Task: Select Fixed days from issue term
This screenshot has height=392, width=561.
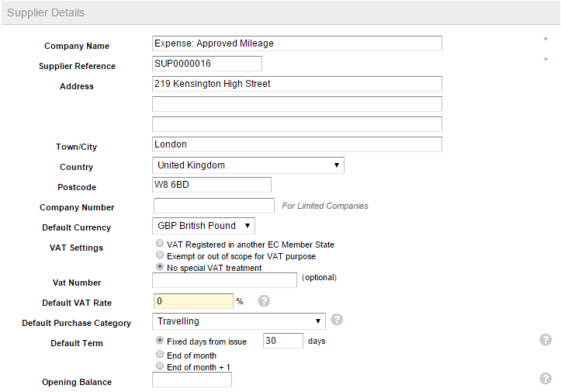Action: click(x=160, y=340)
